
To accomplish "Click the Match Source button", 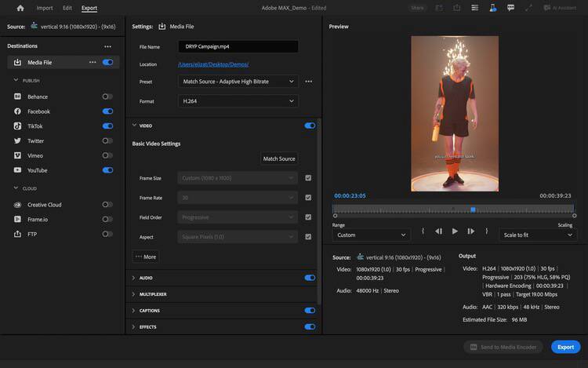I will tap(279, 159).
